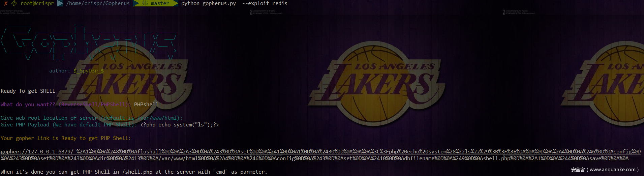This screenshot has width=644, height=176.
Task: Click the git branch icon before master
Action: point(145,3)
